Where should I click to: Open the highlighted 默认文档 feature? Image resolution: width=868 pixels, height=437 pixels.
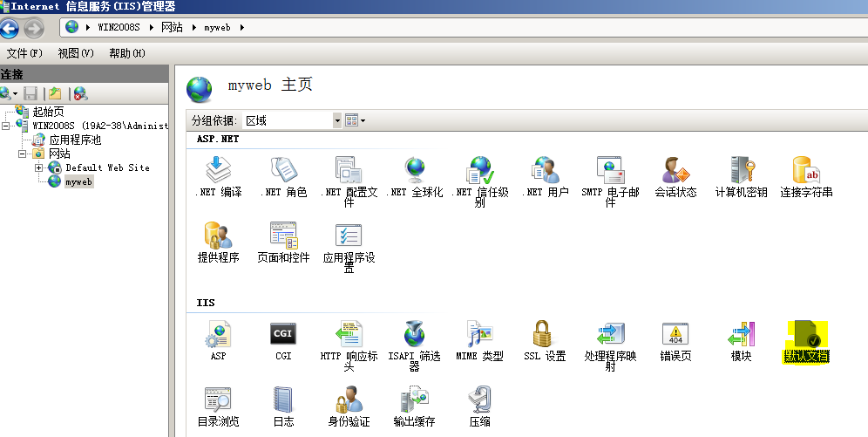[806, 341]
